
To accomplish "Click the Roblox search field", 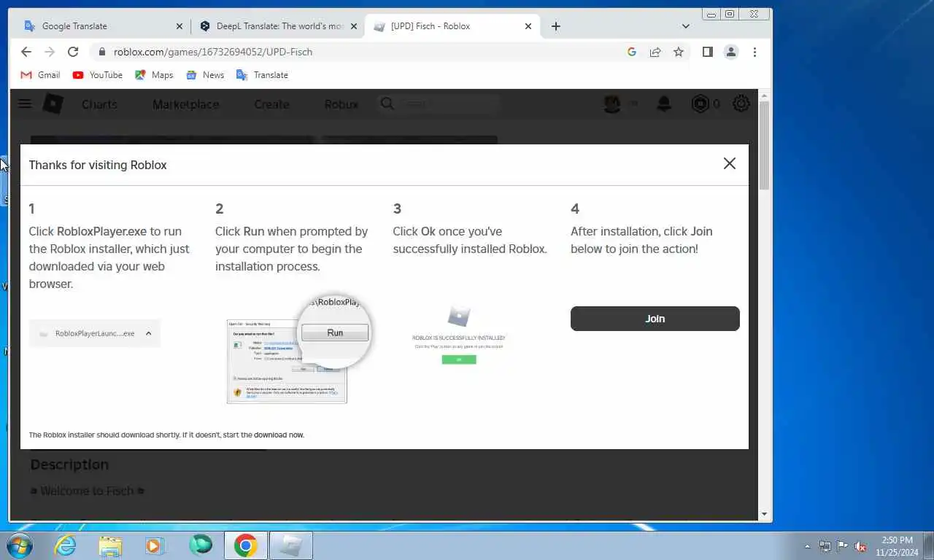I will (x=439, y=104).
